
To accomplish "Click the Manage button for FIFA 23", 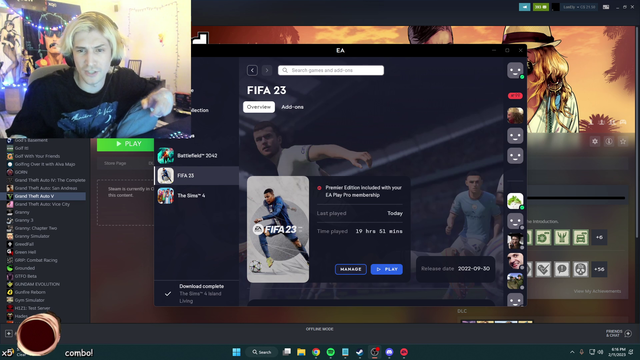I will click(x=351, y=269).
